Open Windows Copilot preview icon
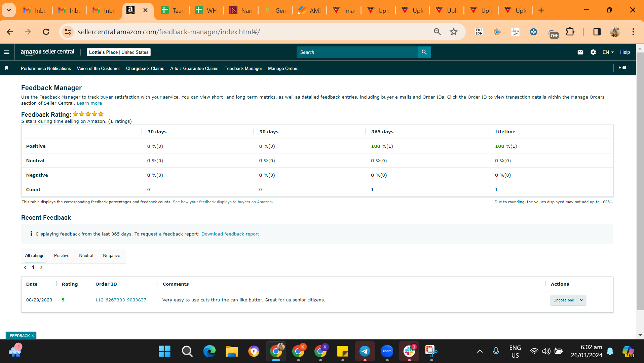Viewport: 644px width, 363px height. point(628,352)
